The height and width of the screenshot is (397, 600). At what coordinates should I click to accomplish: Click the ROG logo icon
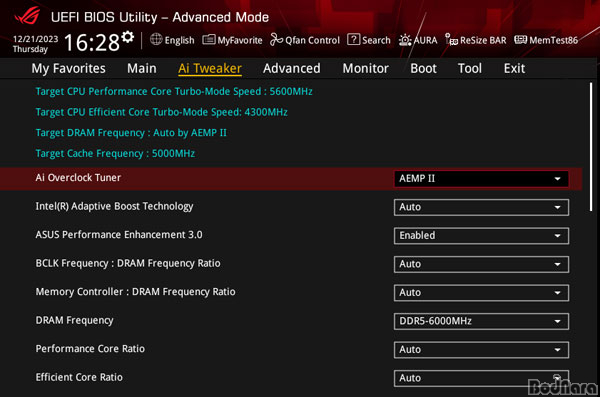click(x=27, y=16)
